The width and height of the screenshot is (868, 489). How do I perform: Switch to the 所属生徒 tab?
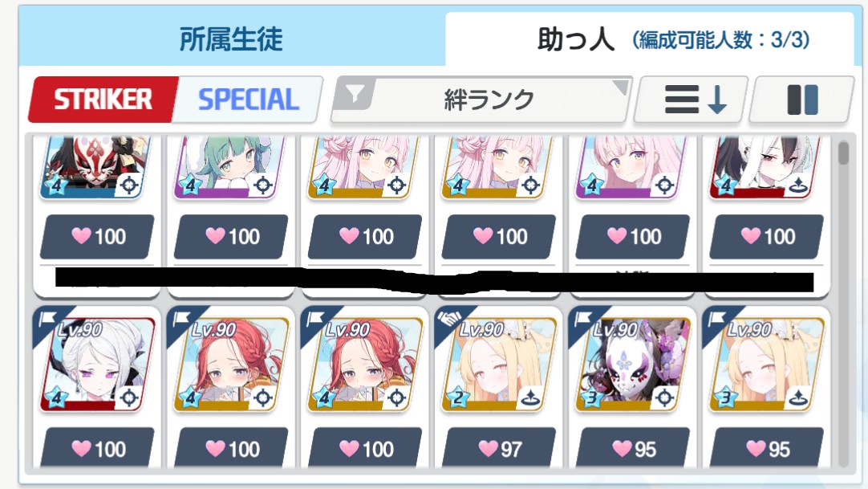click(x=231, y=39)
